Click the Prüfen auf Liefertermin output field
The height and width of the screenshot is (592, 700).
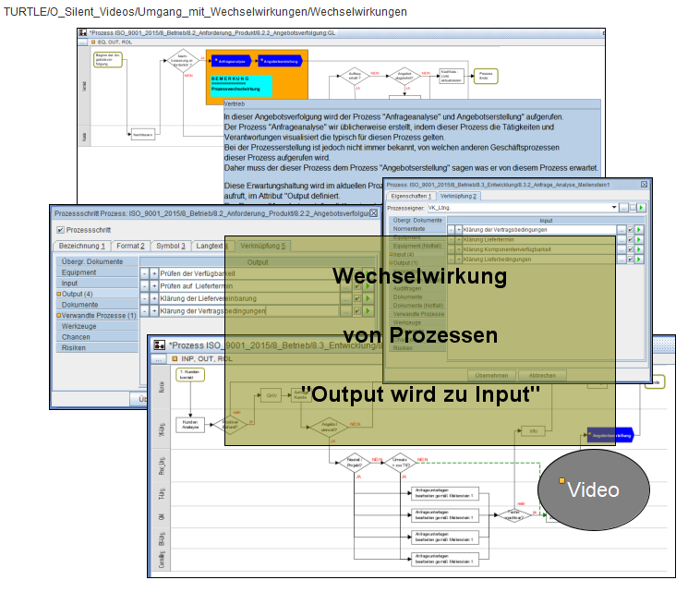[x=249, y=285]
